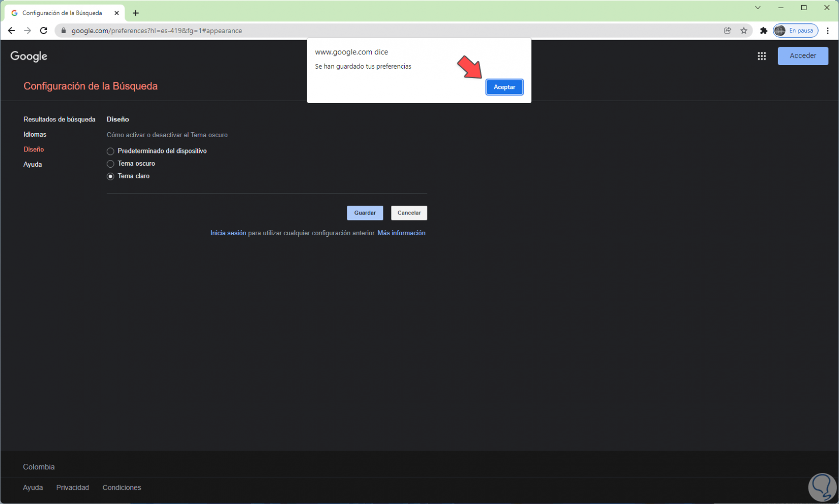Minimize the Chrome window
The width and height of the screenshot is (839, 504).
[x=781, y=8]
